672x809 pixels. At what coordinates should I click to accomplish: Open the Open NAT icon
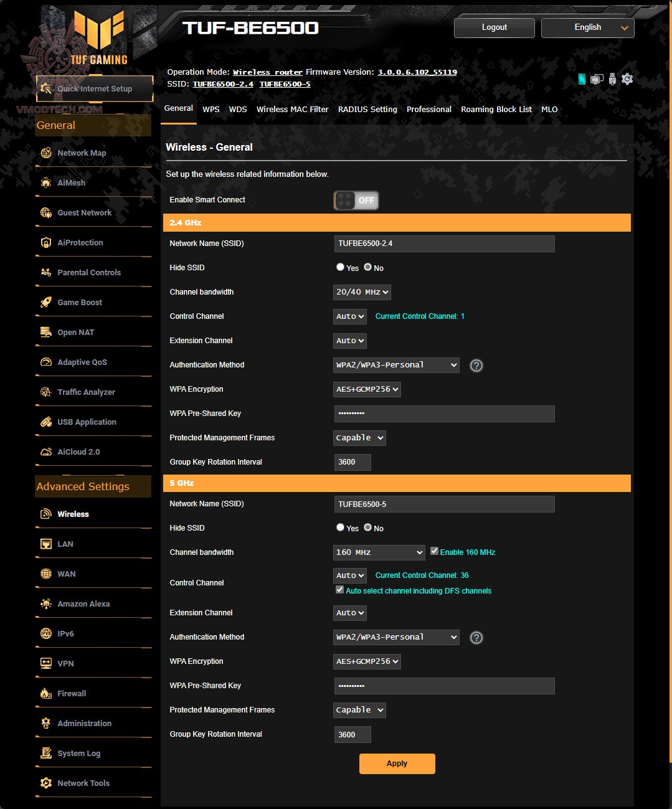pyautogui.click(x=46, y=332)
